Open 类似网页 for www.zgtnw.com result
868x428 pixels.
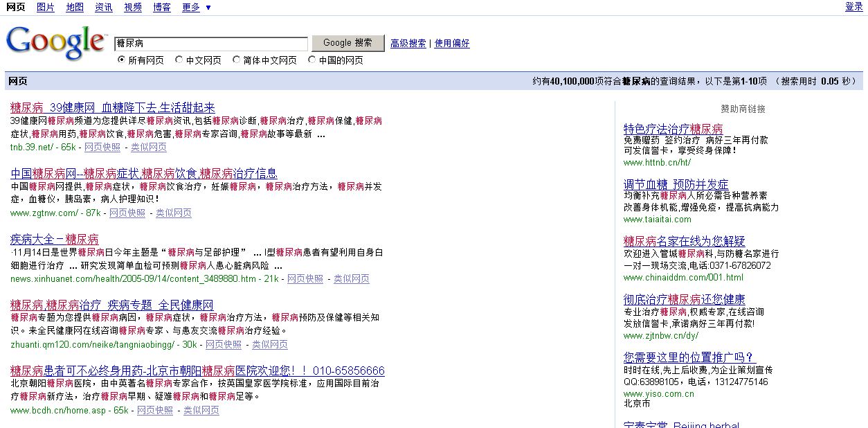tap(174, 213)
